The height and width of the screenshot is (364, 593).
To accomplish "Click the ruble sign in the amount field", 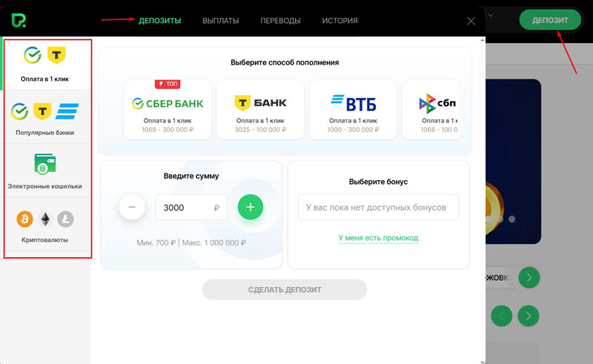I will (x=216, y=208).
